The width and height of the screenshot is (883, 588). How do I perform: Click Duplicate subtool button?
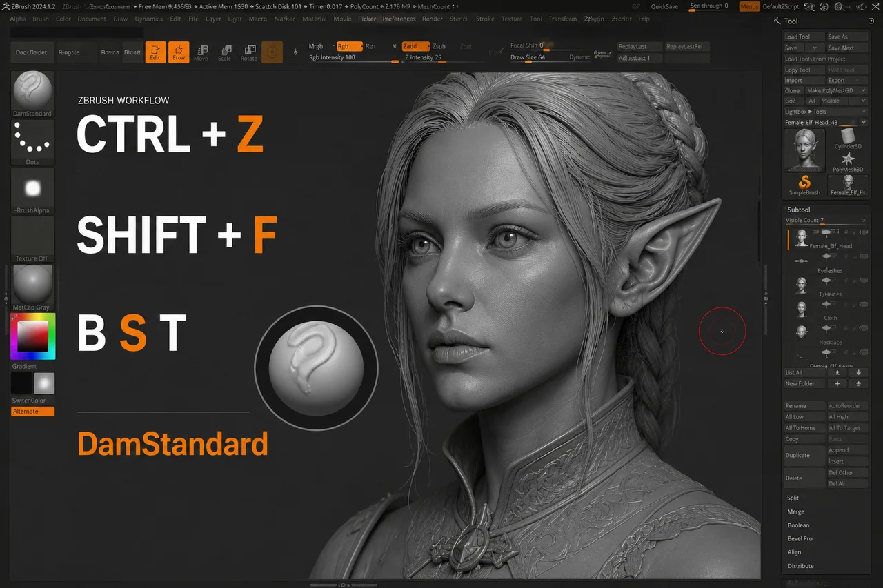click(804, 456)
